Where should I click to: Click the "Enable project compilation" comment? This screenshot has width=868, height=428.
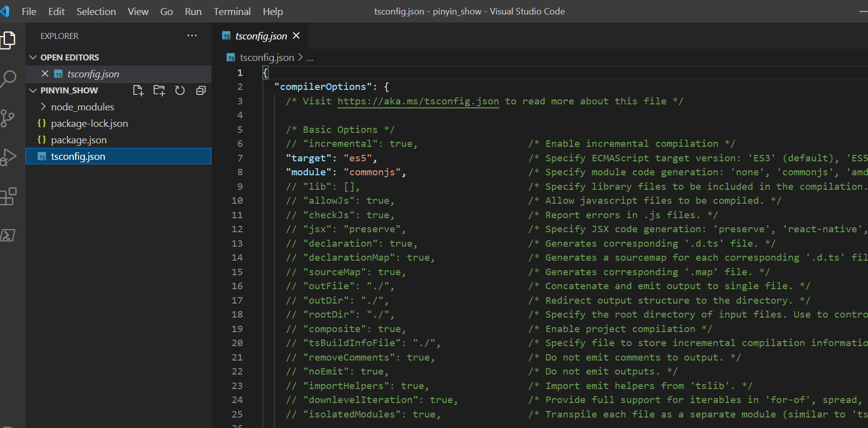(620, 329)
